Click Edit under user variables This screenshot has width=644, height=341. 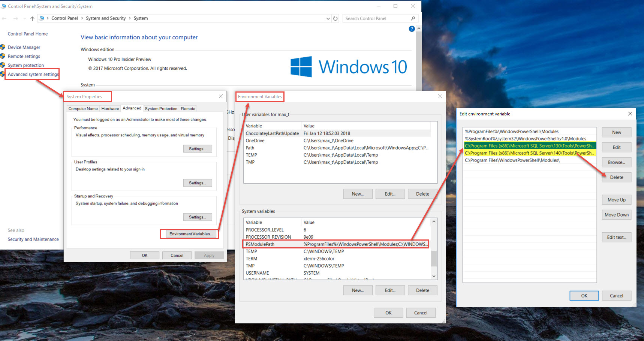pyautogui.click(x=390, y=194)
